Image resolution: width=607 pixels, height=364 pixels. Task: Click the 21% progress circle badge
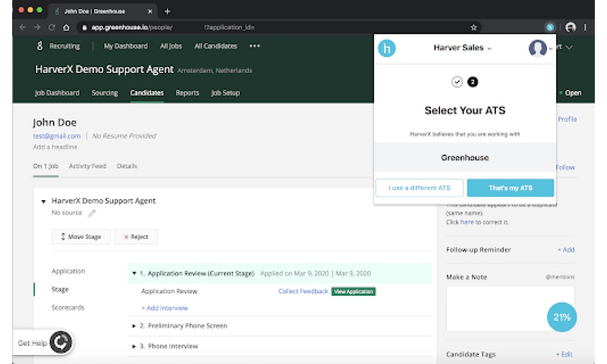pyautogui.click(x=561, y=317)
